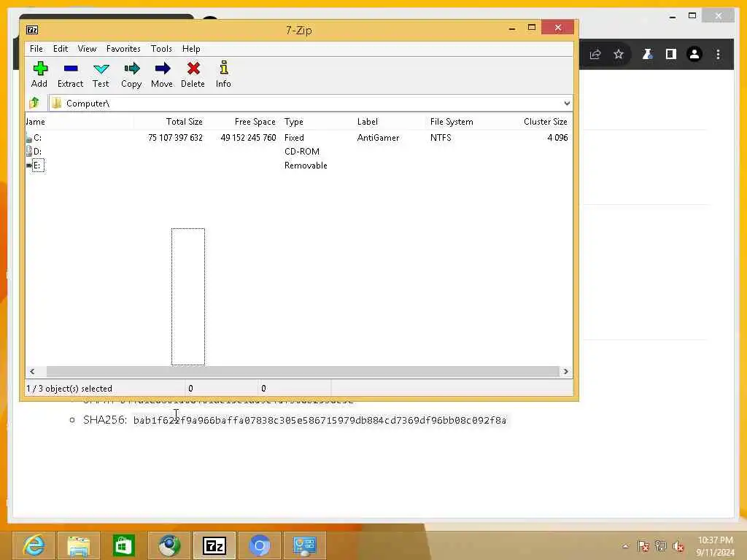Viewport: 747px width, 560px height.
Task: Toggle the browser side panel icon
Action: pyautogui.click(x=671, y=54)
